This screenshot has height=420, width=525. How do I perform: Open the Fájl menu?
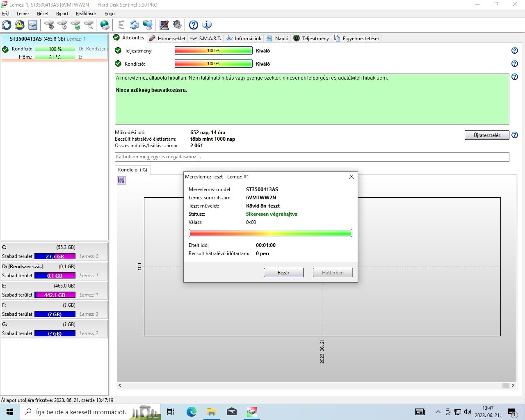point(6,14)
